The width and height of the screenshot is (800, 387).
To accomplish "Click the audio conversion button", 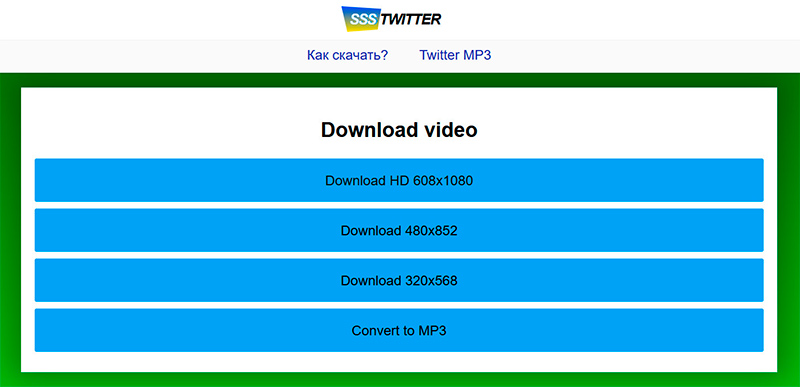I will [399, 330].
